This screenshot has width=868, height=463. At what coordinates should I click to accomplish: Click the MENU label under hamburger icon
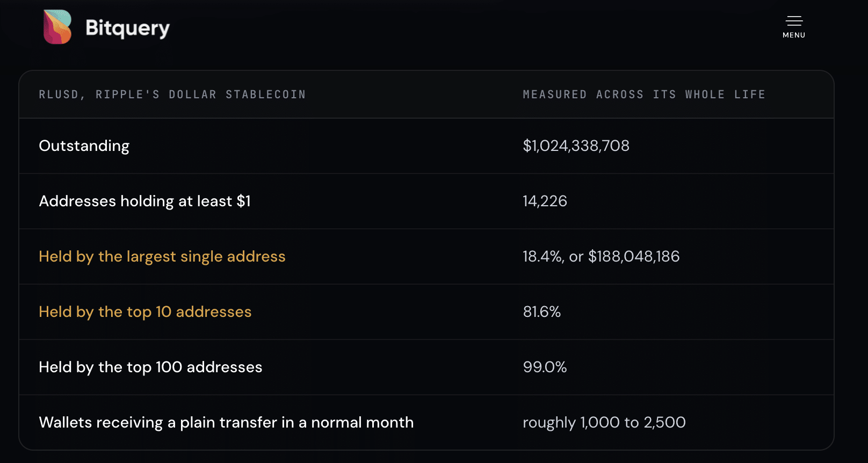(794, 35)
